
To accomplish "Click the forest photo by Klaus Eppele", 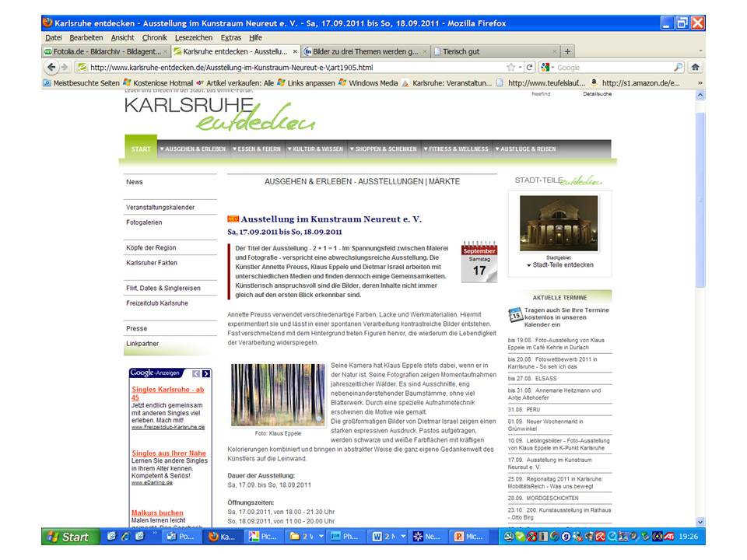I will tap(278, 394).
